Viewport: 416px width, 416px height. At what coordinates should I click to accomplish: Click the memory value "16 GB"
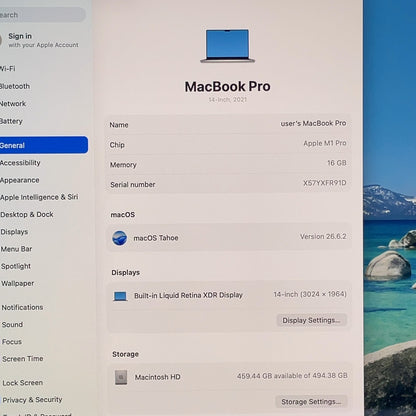coord(337,163)
